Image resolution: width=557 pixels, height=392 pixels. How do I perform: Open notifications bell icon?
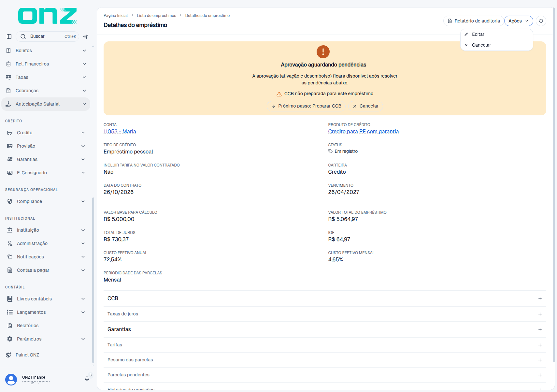tap(87, 379)
